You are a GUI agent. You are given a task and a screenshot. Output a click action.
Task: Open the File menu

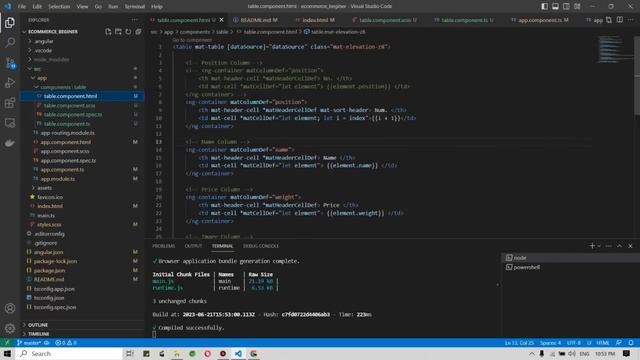22,7
